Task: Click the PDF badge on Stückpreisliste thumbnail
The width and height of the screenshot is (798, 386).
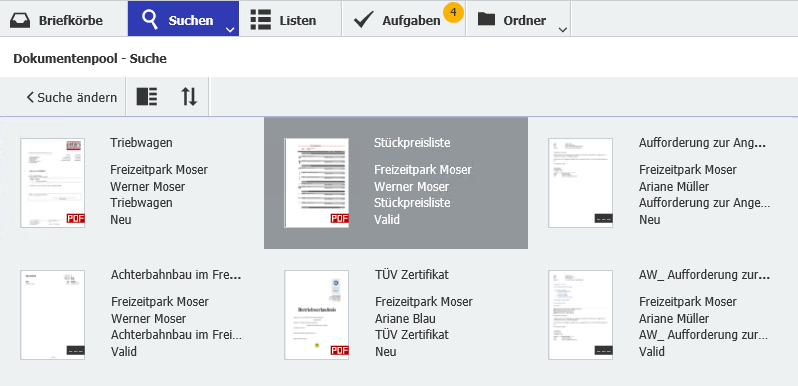Action: [339, 218]
